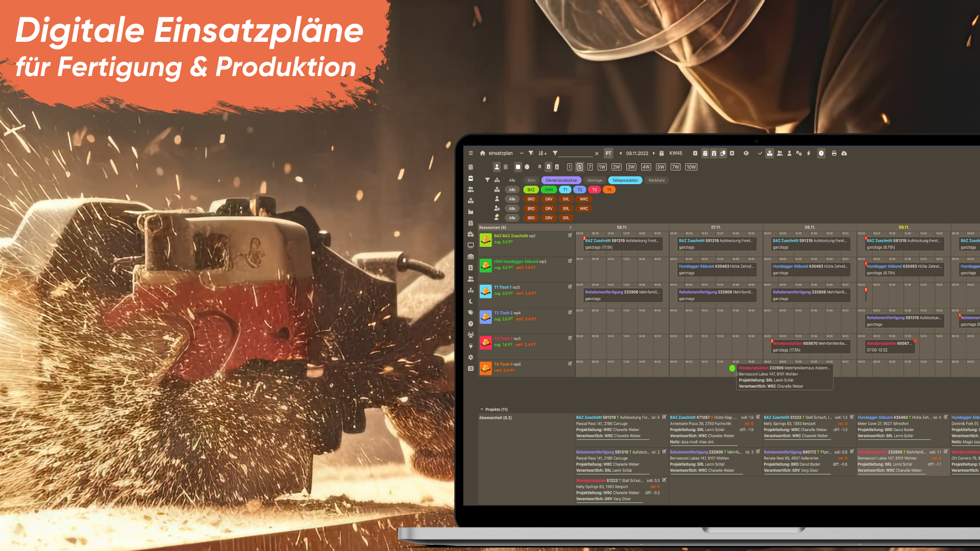Viewport: 980px width, 551px height.
Task: Switch to the 10W view range
Action: coord(691,167)
